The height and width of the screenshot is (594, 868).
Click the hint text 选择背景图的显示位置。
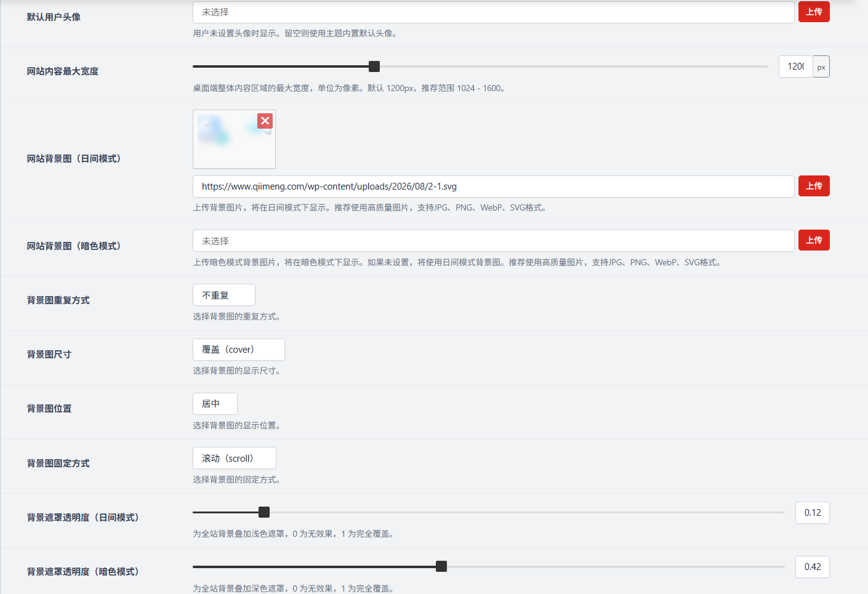(x=236, y=425)
